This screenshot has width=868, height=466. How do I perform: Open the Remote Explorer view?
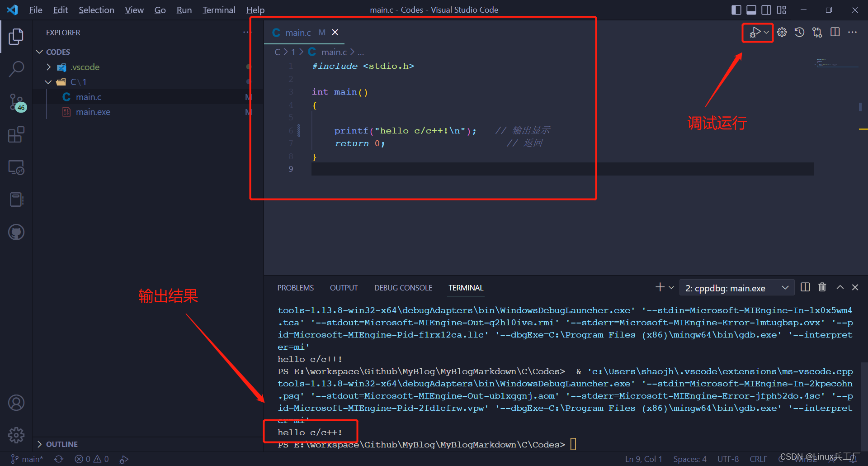(16, 167)
